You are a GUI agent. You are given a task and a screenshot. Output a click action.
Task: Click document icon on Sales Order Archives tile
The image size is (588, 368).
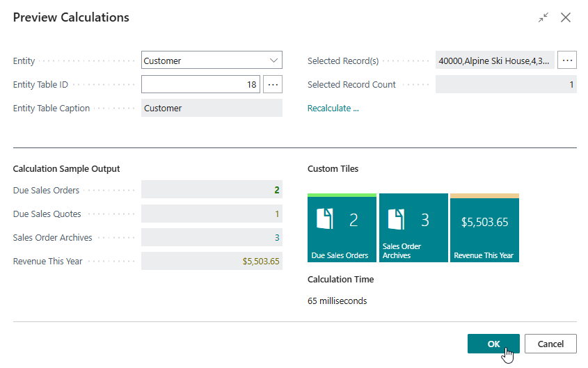click(x=397, y=221)
